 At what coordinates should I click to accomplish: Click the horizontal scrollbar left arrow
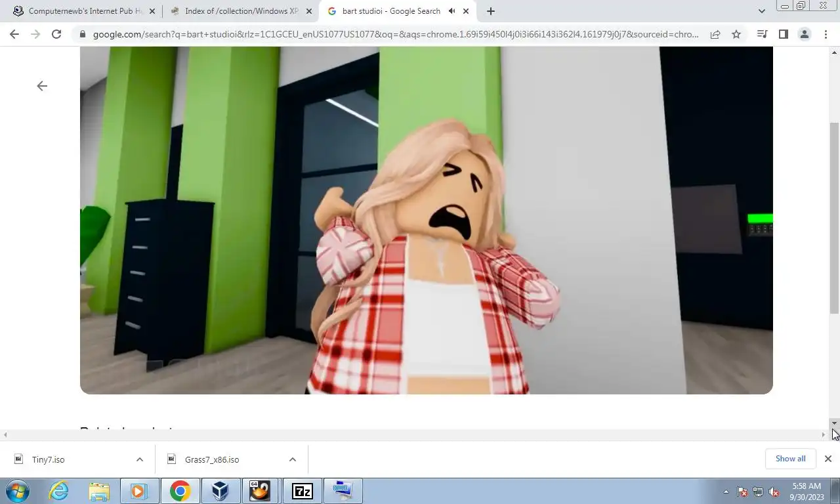tap(5, 434)
